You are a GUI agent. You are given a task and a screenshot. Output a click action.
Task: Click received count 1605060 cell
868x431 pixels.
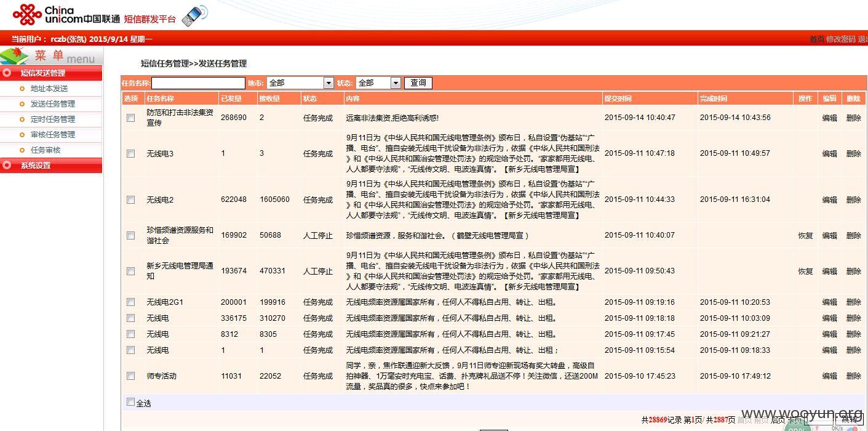(x=274, y=199)
